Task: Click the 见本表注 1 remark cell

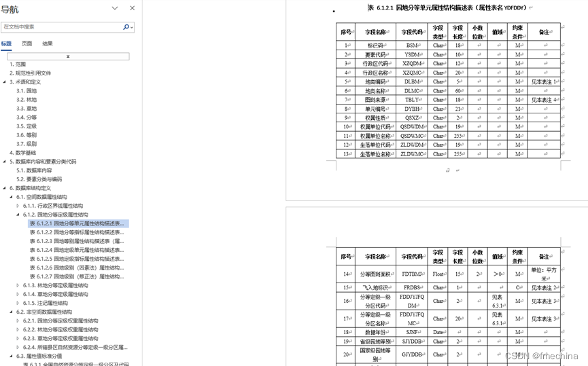Action: click(x=544, y=81)
